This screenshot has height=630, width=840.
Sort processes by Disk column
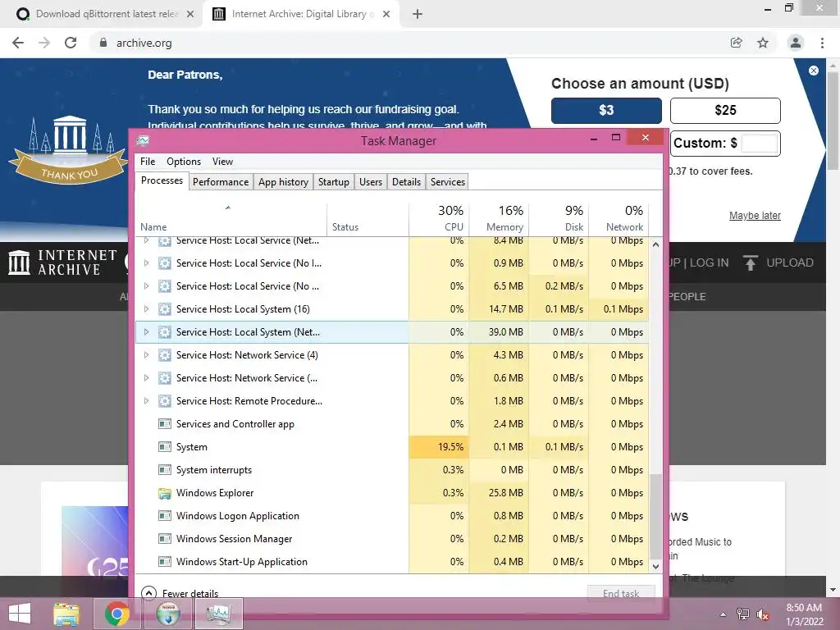tap(559, 219)
